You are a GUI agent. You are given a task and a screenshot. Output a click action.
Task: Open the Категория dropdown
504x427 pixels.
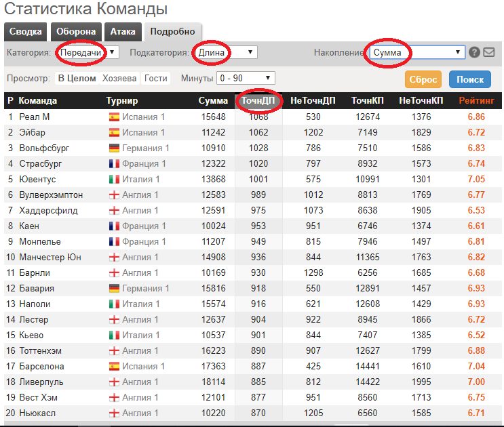pyautogui.click(x=88, y=52)
